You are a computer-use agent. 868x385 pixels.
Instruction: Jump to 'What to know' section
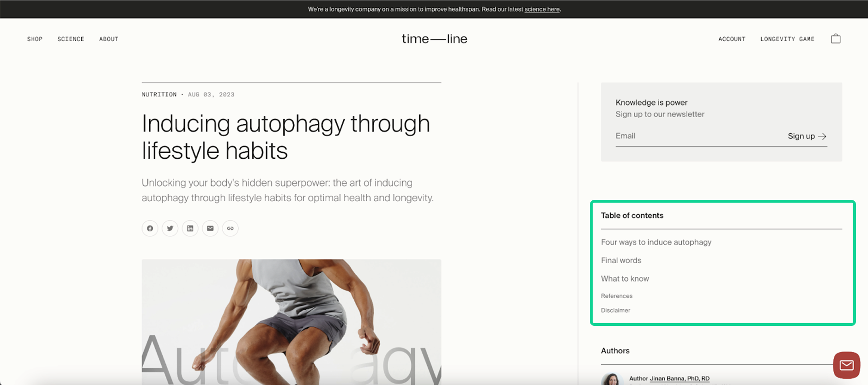pos(625,279)
